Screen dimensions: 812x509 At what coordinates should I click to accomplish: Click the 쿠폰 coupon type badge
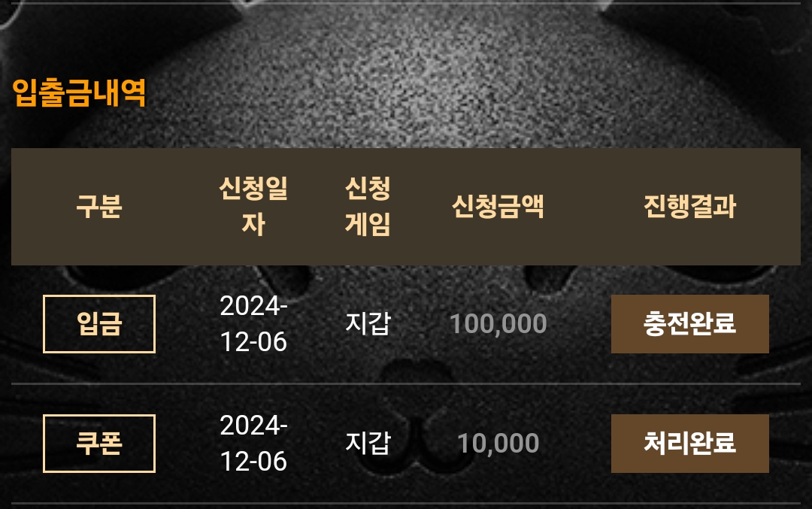click(x=99, y=444)
